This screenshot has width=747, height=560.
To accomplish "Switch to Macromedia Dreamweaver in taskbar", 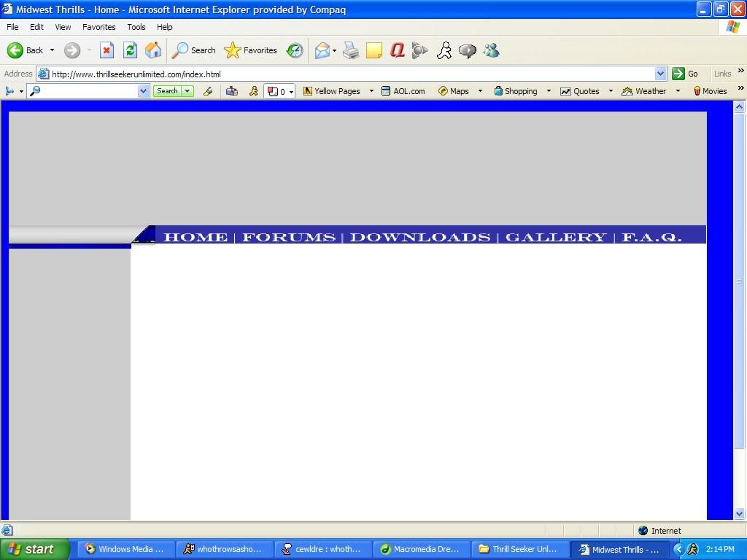I will [x=420, y=549].
